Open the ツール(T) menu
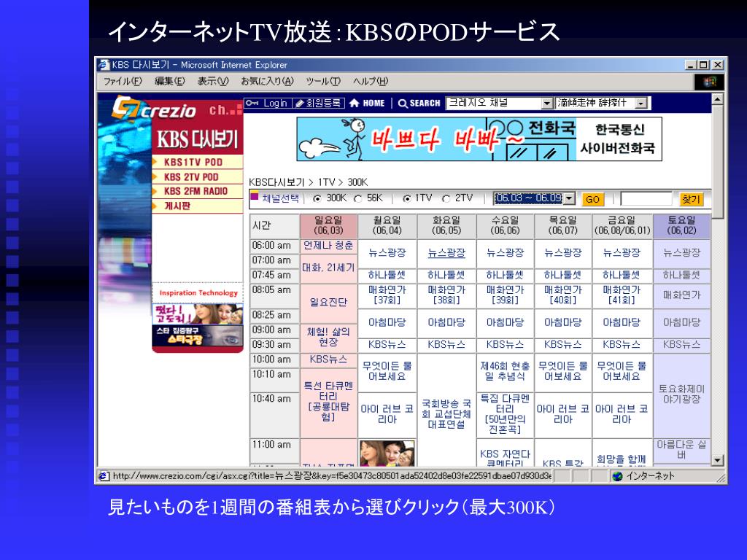Viewport: 747px width, 560px height. coord(323,82)
